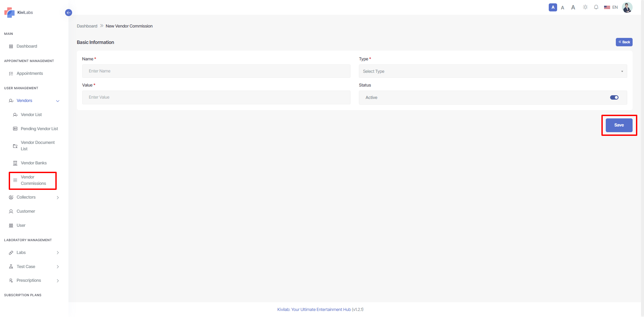Open Pending Vendor List menu item
The height and width of the screenshot is (317, 644).
click(x=39, y=129)
